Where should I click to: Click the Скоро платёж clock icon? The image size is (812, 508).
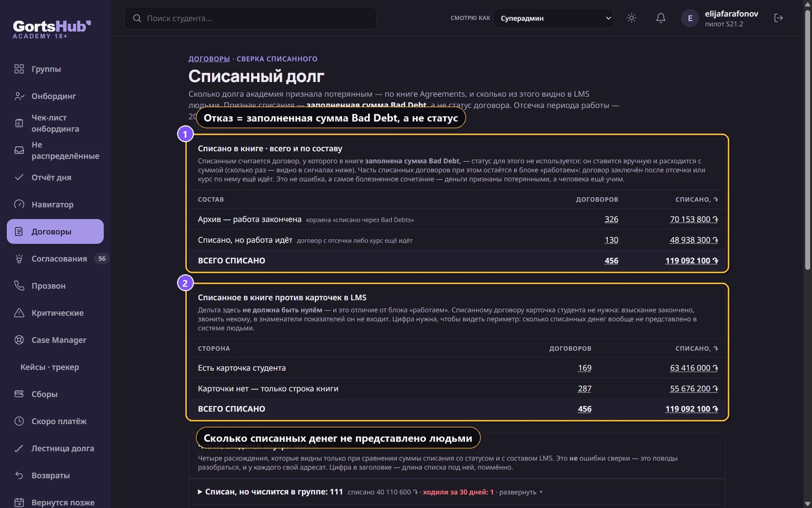pos(19,421)
